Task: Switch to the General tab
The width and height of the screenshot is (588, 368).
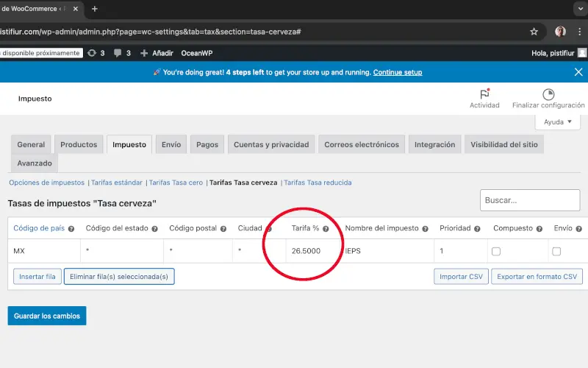Action: 31,144
